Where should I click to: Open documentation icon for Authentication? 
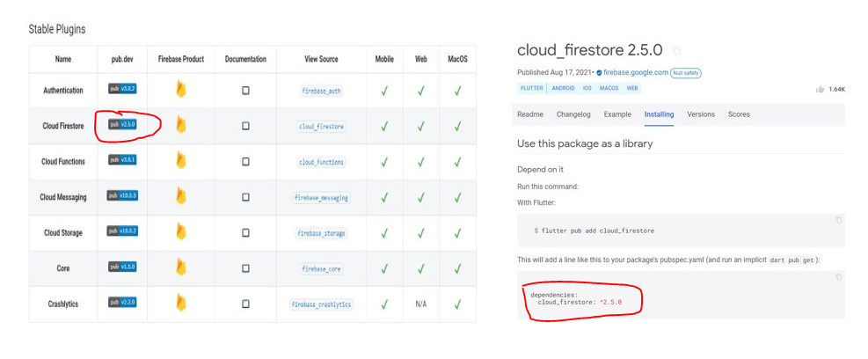[x=245, y=91]
